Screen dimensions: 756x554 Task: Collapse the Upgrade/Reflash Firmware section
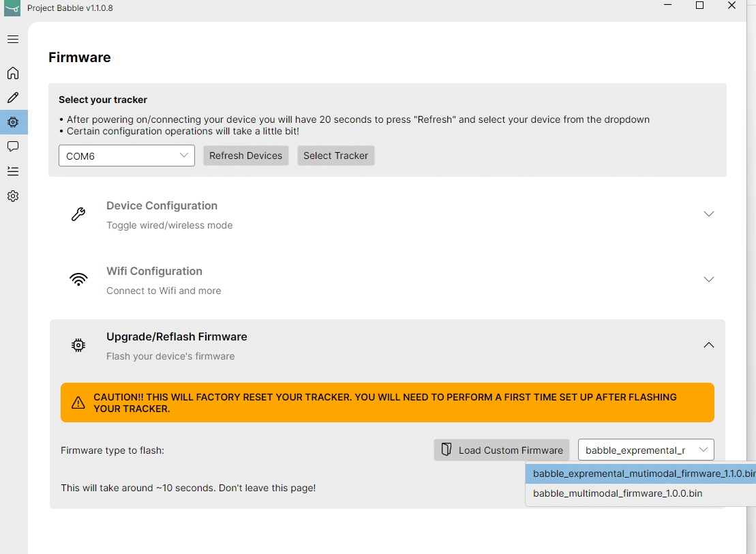coord(709,345)
